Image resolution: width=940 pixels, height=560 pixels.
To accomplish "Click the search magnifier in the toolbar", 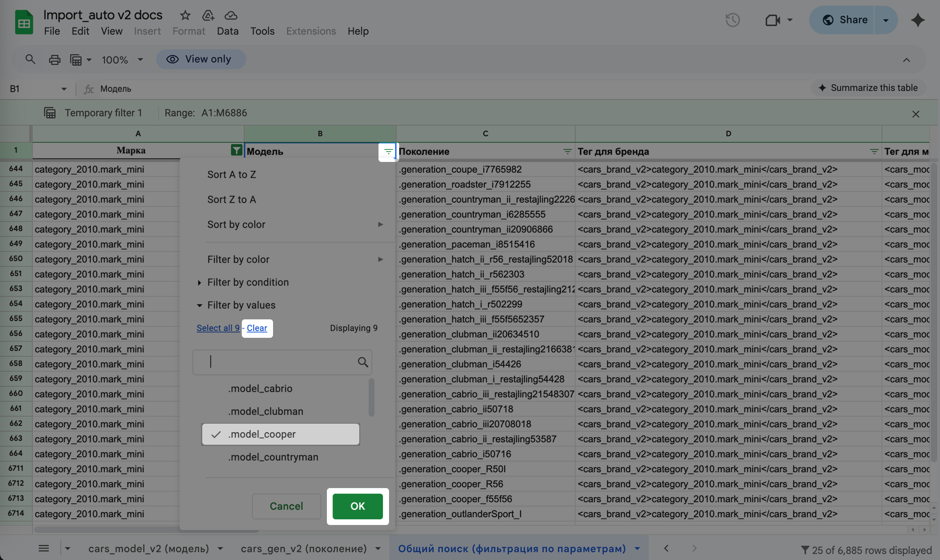I will pos(30,59).
